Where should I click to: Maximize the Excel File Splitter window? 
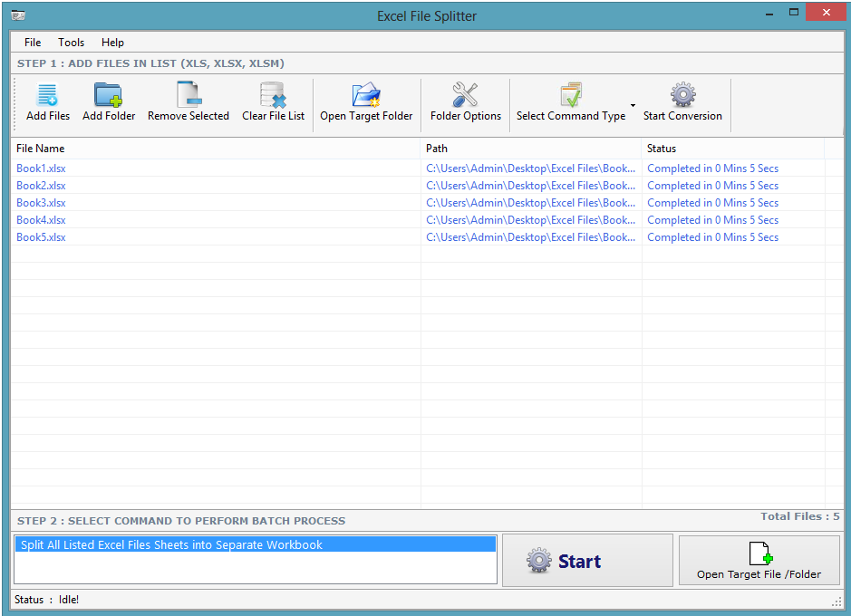point(794,12)
